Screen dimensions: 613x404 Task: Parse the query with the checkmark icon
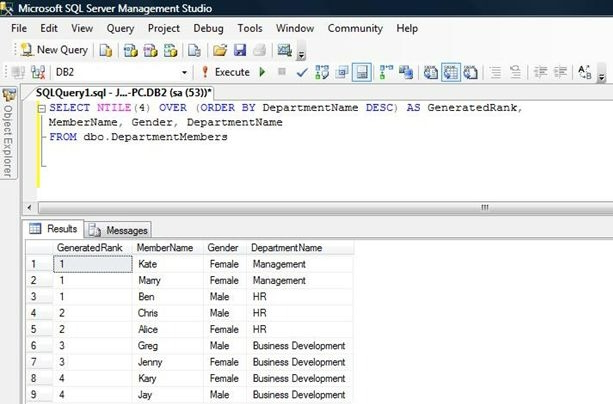click(302, 72)
